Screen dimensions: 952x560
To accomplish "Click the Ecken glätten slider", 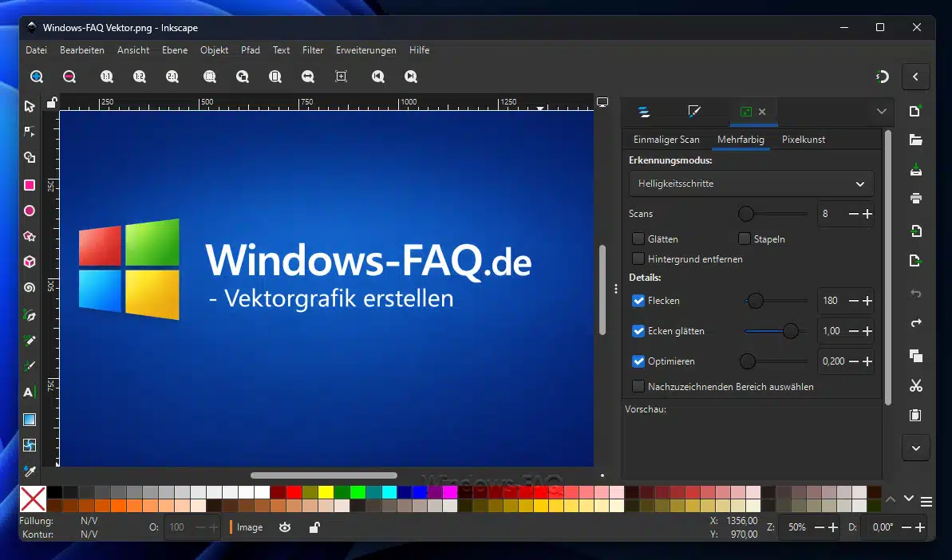I will pos(776,331).
